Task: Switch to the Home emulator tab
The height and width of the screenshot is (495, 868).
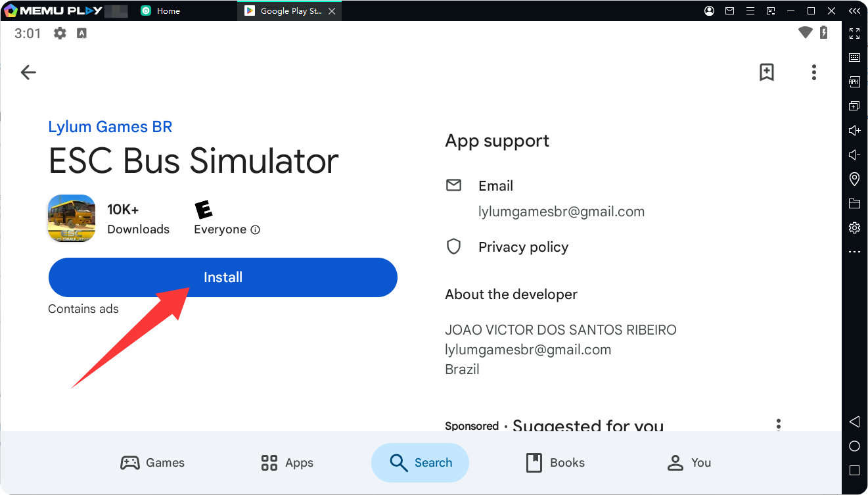Action: point(161,11)
